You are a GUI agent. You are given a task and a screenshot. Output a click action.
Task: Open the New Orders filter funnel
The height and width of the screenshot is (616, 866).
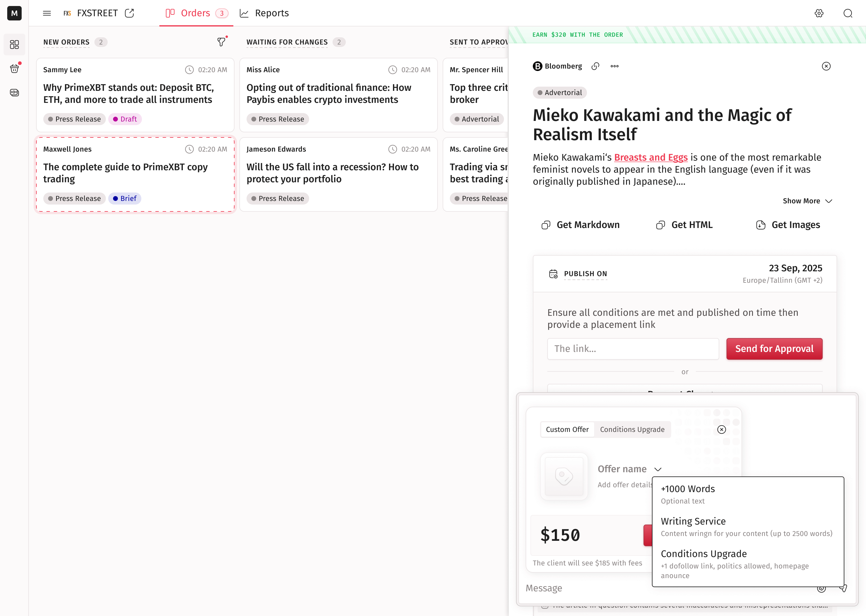tap(221, 42)
